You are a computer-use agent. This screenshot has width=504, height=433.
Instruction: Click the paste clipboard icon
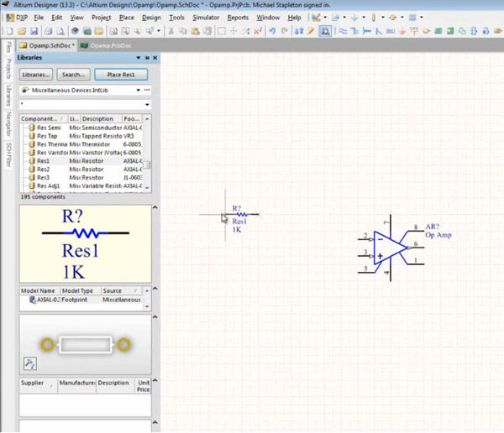tap(195, 31)
